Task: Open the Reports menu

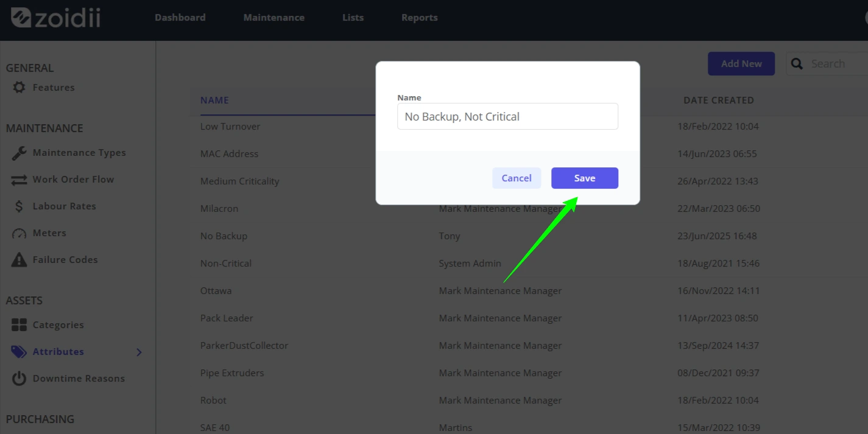Action: [420, 18]
